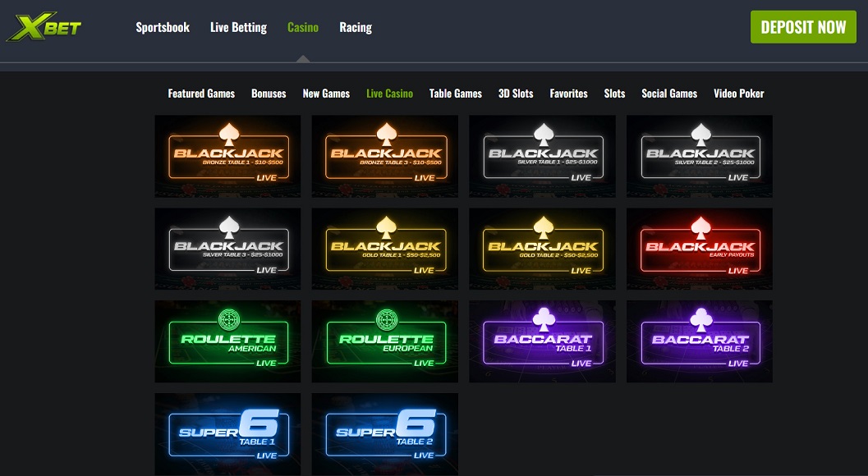Viewport: 868px width, 476px height.
Task: Click the Deposit Now button
Action: point(803,27)
